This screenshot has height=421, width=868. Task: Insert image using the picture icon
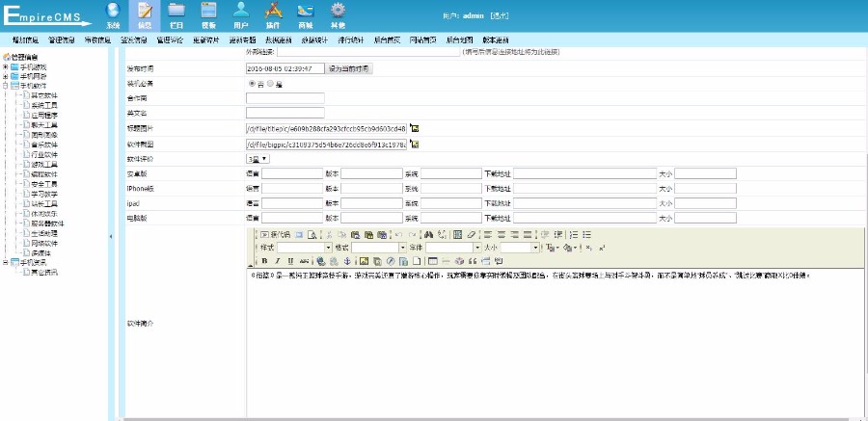pos(365,261)
